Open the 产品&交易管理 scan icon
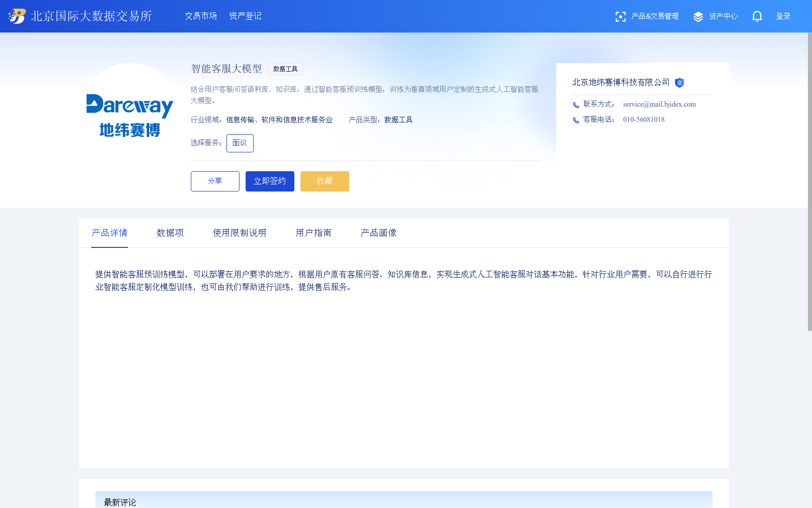 620,17
